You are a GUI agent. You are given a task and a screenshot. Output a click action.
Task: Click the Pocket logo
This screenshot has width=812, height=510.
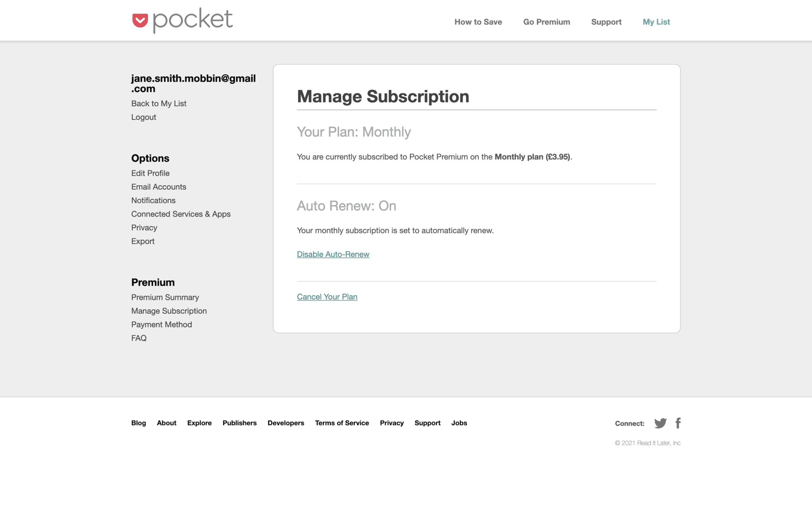[x=182, y=20]
